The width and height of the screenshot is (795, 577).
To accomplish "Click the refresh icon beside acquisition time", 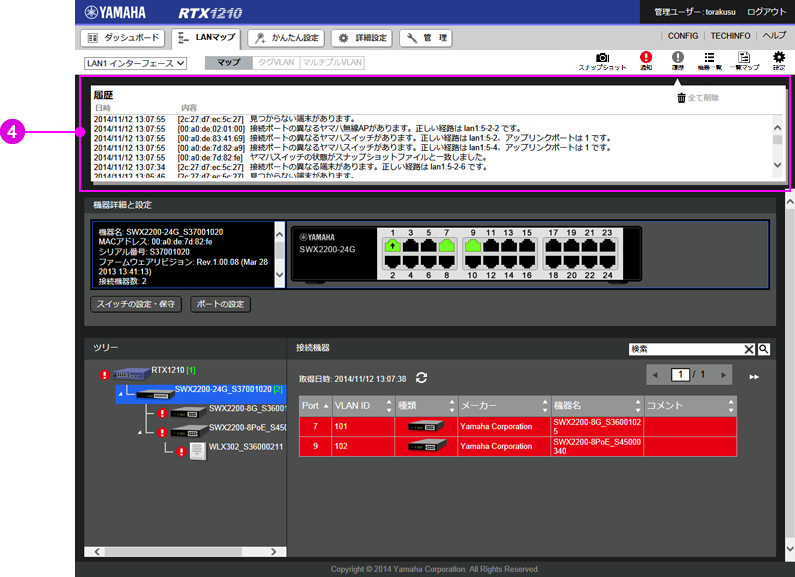I will pyautogui.click(x=421, y=378).
